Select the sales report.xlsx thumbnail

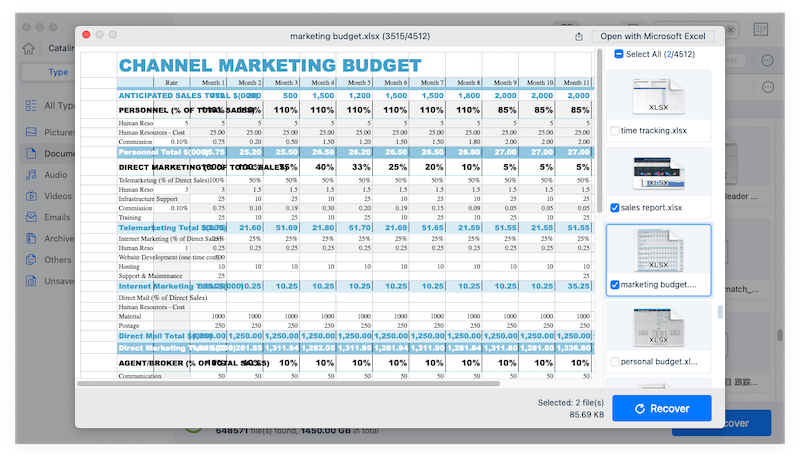point(658,173)
